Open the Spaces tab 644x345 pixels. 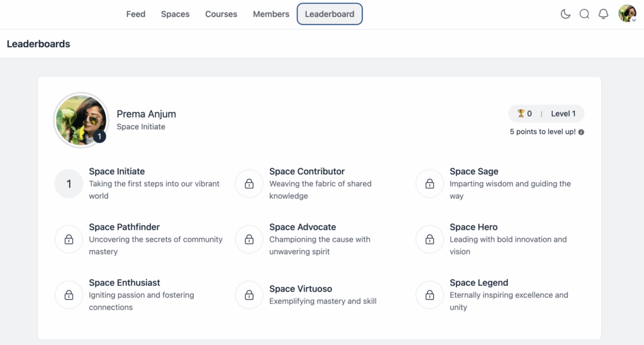[175, 14]
